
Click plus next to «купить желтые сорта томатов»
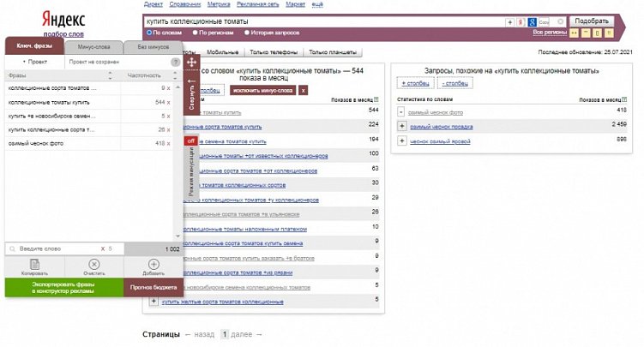point(153,302)
